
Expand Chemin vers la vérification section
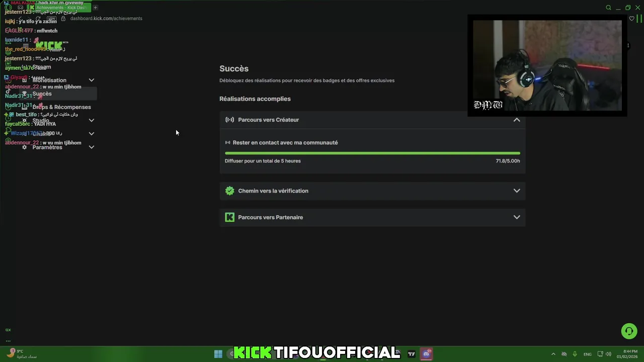(x=372, y=191)
